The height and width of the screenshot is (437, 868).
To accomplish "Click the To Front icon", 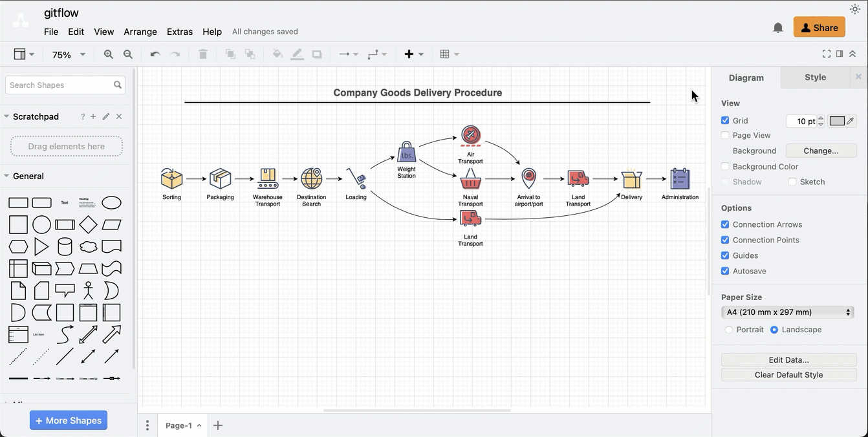I will 230,54.
